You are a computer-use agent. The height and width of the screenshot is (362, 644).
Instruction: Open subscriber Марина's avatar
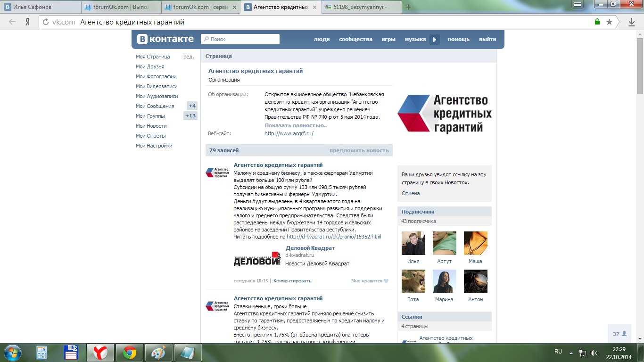point(445,281)
